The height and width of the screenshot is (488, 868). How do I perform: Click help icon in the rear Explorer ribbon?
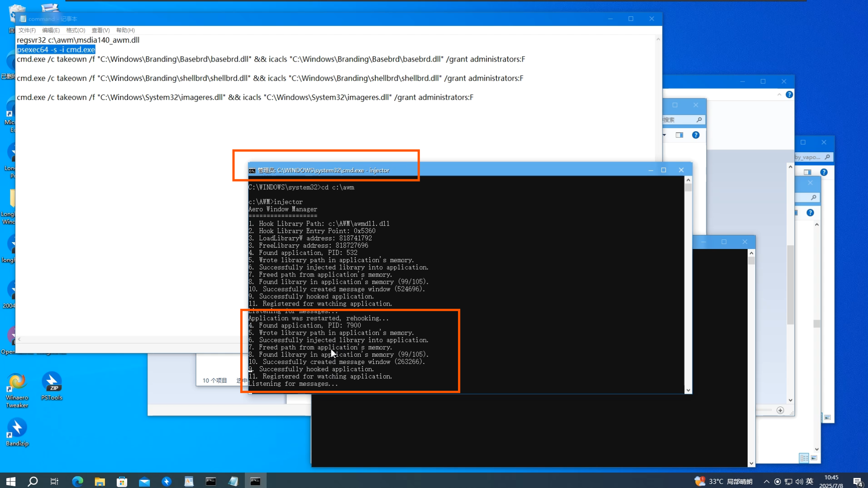pyautogui.click(x=789, y=95)
